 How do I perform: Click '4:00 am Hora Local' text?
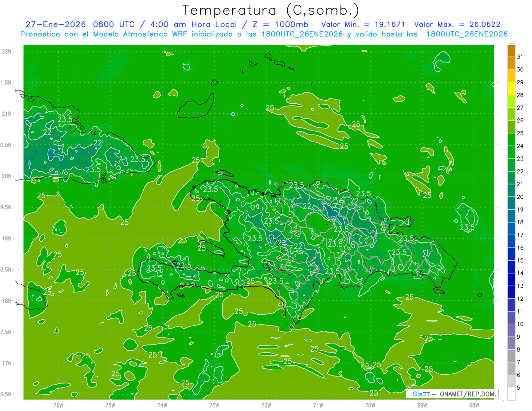(x=192, y=24)
